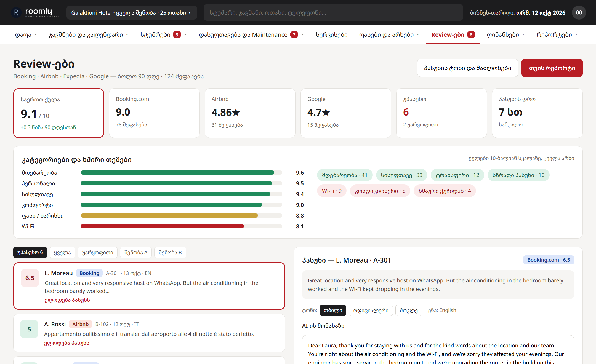The height and width of the screenshot is (364, 596).
Task: Open the Airbnb 4.86 score card
Action: [x=250, y=113]
